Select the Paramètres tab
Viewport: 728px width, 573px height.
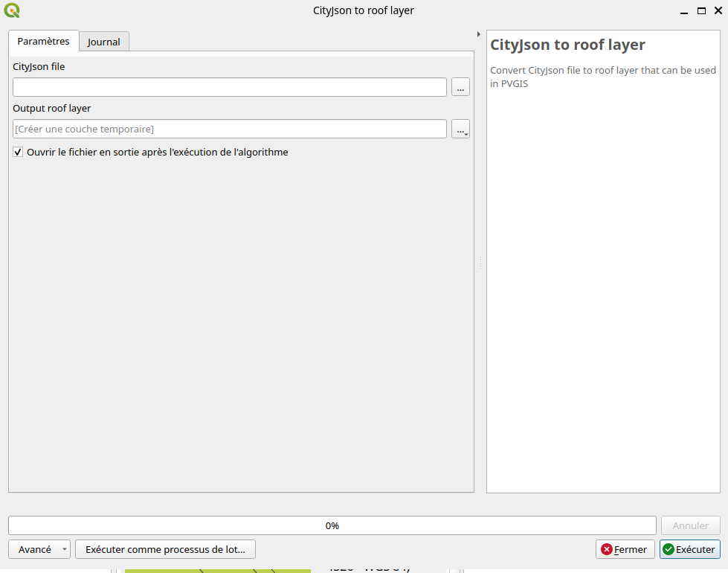point(44,41)
